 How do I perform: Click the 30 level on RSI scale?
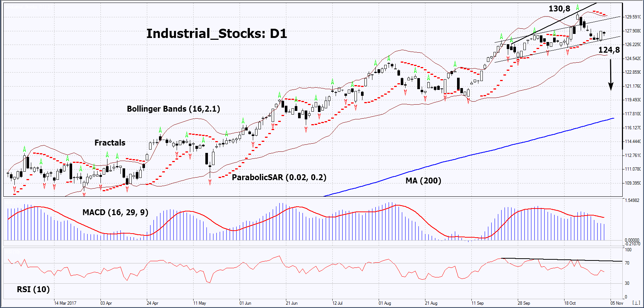point(627,283)
